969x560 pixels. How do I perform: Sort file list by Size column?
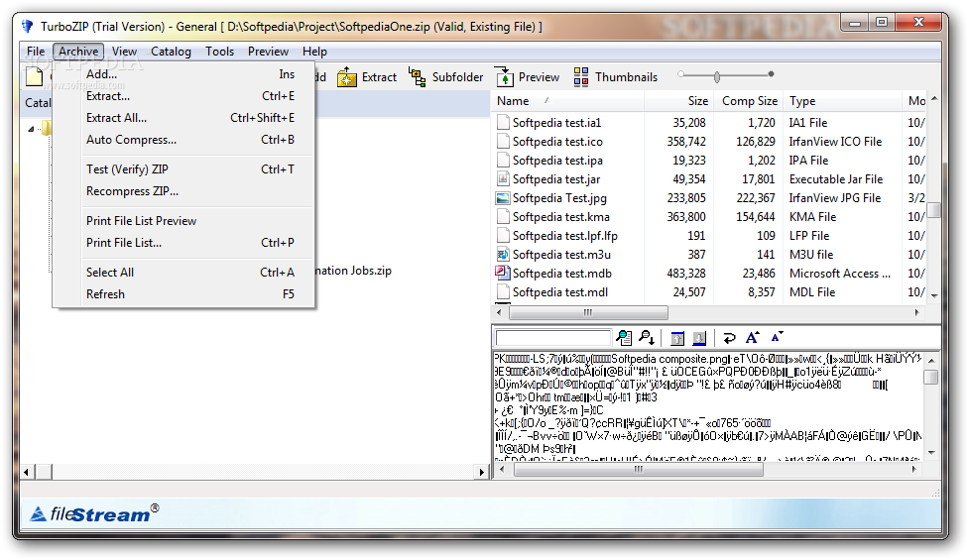[679, 101]
